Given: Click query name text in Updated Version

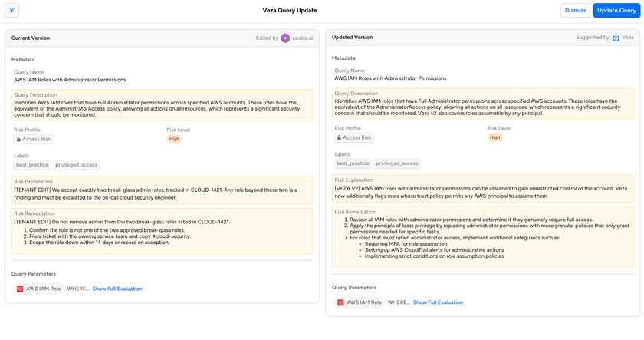Looking at the screenshot, I should click(390, 78).
